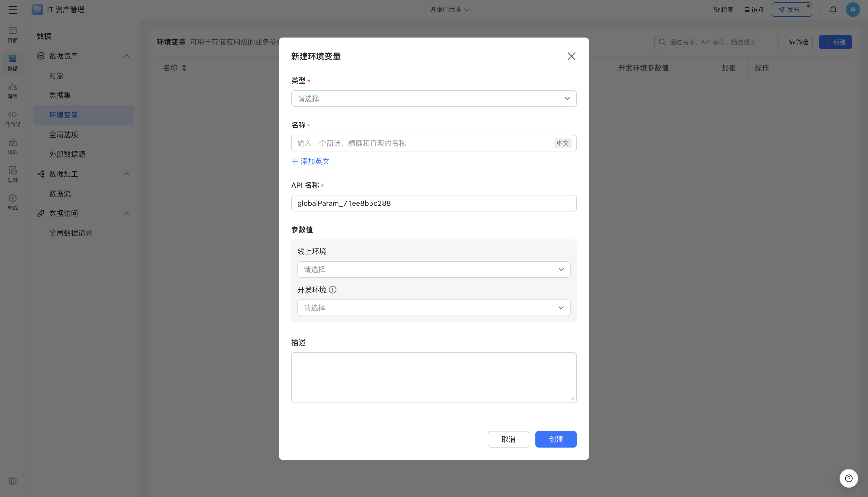Select the 数据 sidebar icon
Image resolution: width=868 pixels, height=497 pixels.
pos(13,63)
